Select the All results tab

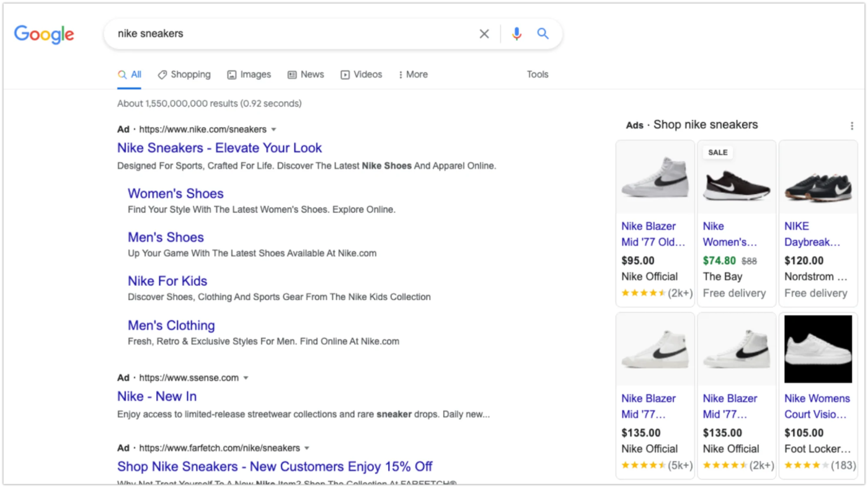(130, 74)
